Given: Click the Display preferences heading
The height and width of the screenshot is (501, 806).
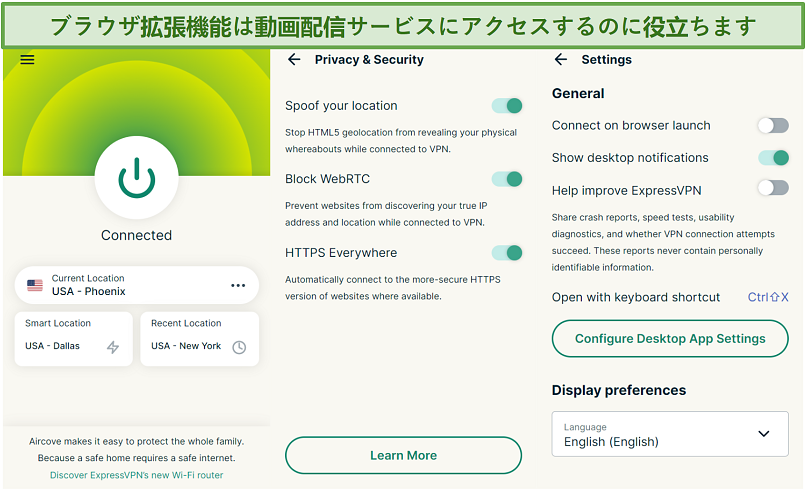Looking at the screenshot, I should coord(619,391).
